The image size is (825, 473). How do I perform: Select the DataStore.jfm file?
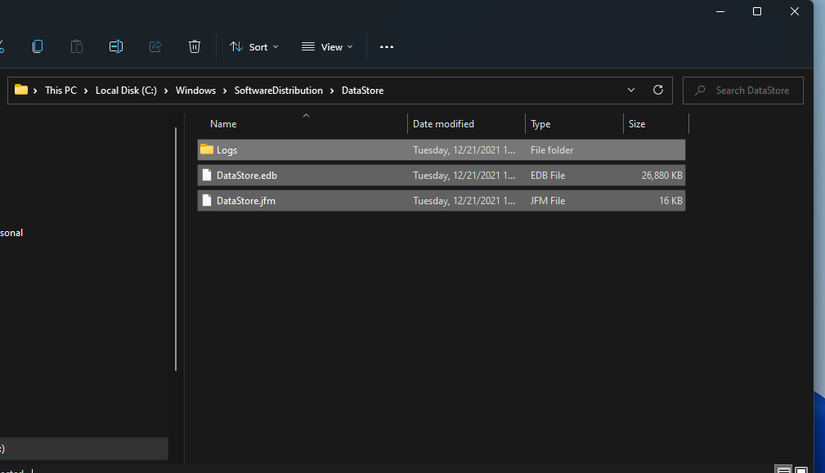(x=441, y=200)
